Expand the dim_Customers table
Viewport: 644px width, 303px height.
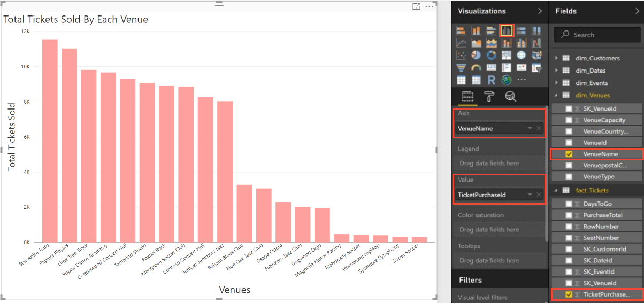click(557, 58)
